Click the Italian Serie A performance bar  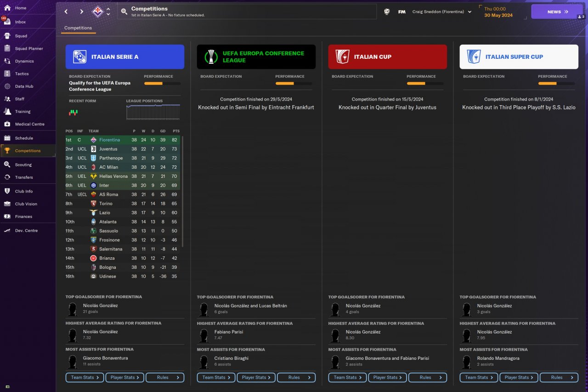point(162,84)
